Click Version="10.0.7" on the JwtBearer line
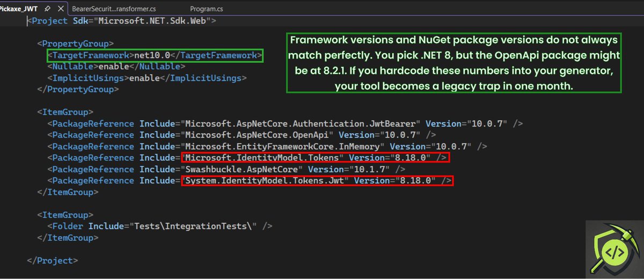This screenshot has width=644, height=279. 466,123
